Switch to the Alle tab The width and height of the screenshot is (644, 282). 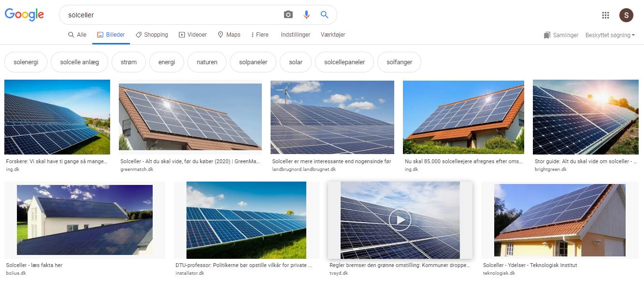[77, 35]
